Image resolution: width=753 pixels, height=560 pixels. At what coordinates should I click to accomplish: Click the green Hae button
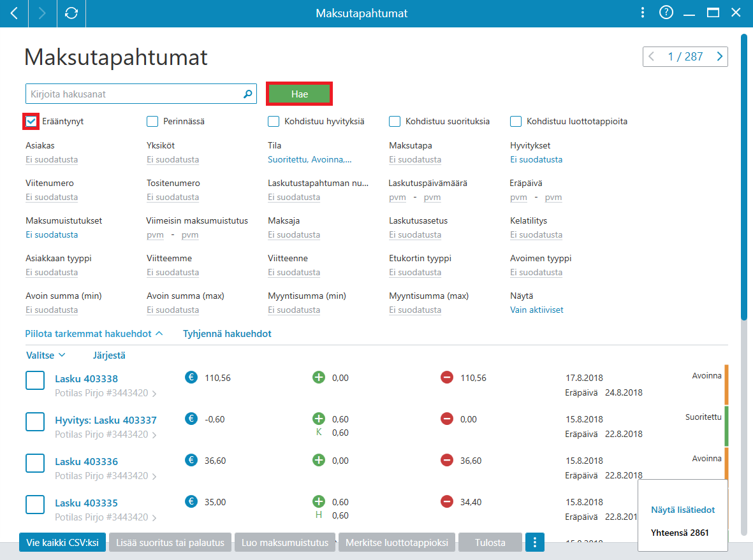tap(299, 94)
